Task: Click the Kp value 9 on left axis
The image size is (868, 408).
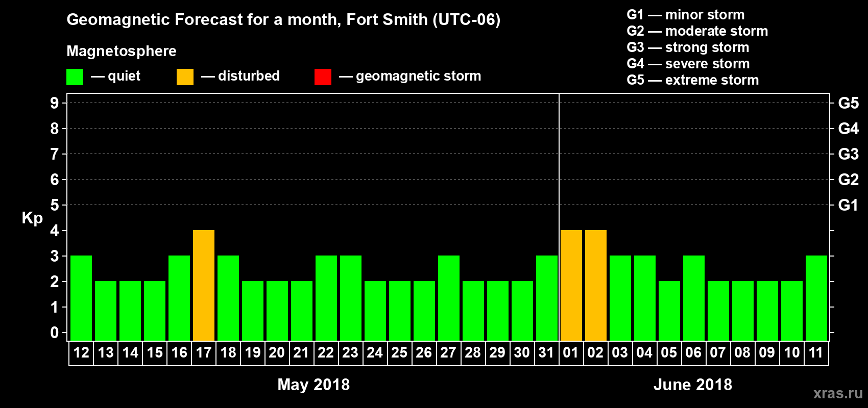Action: [55, 103]
